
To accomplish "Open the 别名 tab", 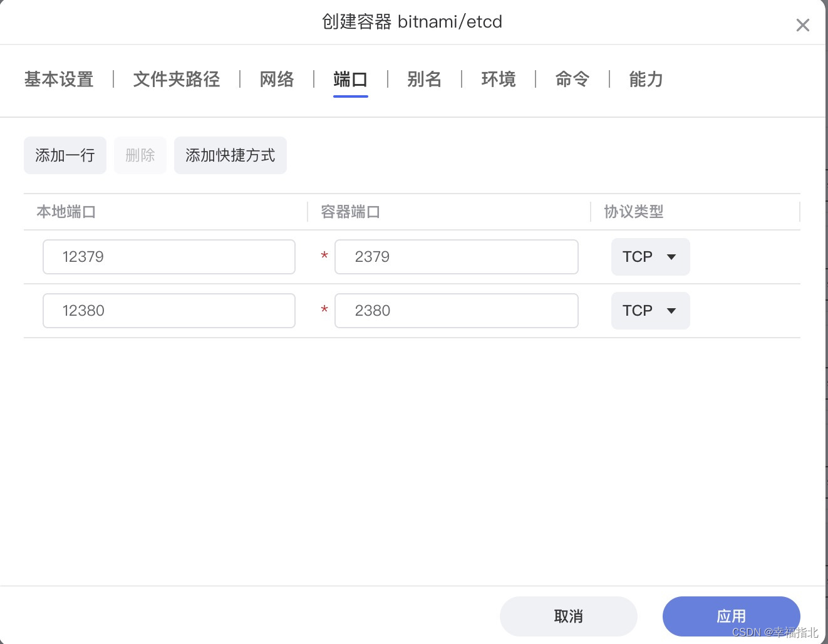I will pos(425,80).
